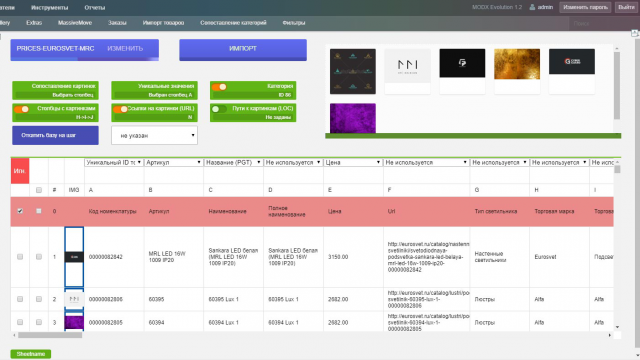Click the table vertical scrollbar down arrow
640x360 pixels.
point(617,327)
